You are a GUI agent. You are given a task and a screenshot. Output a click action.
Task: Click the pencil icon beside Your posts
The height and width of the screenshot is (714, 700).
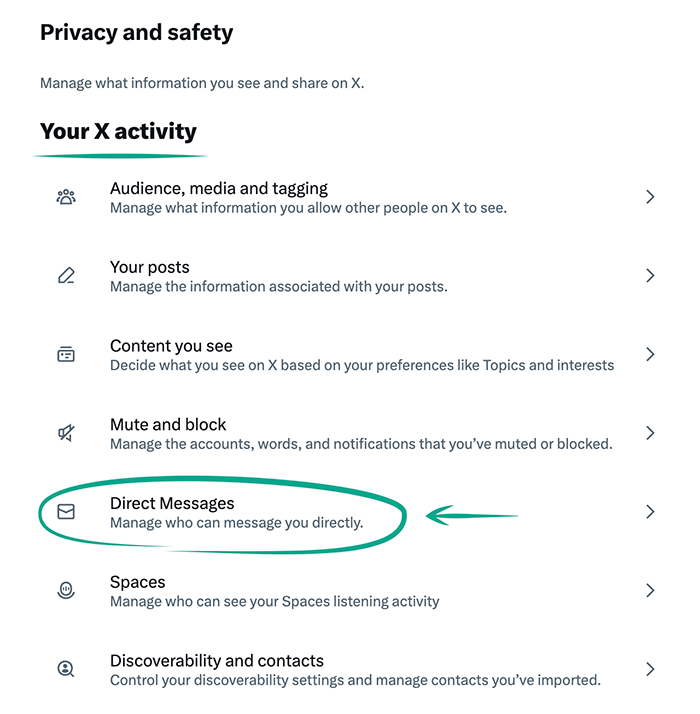[x=66, y=276]
